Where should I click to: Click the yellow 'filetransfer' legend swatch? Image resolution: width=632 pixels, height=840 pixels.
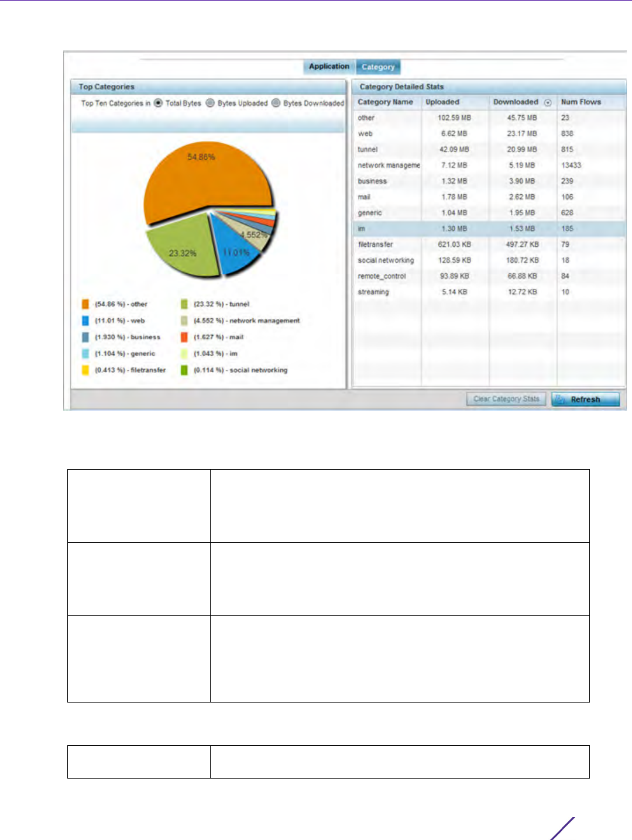(x=85, y=370)
